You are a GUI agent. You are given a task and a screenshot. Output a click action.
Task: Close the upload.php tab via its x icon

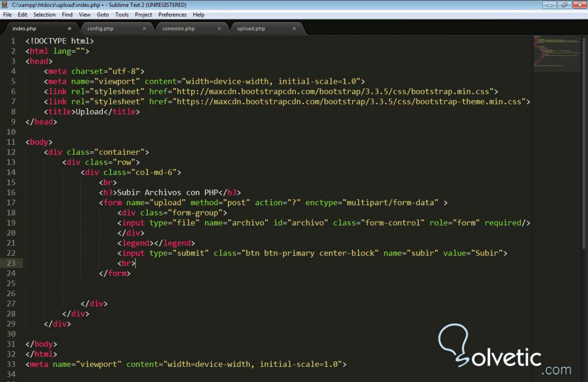pyautogui.click(x=294, y=28)
